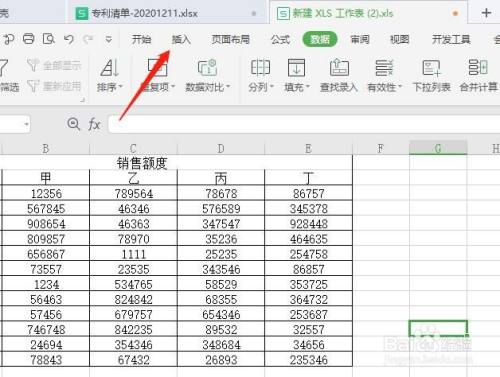Select column D header
The width and height of the screenshot is (500, 377).
pos(221,148)
